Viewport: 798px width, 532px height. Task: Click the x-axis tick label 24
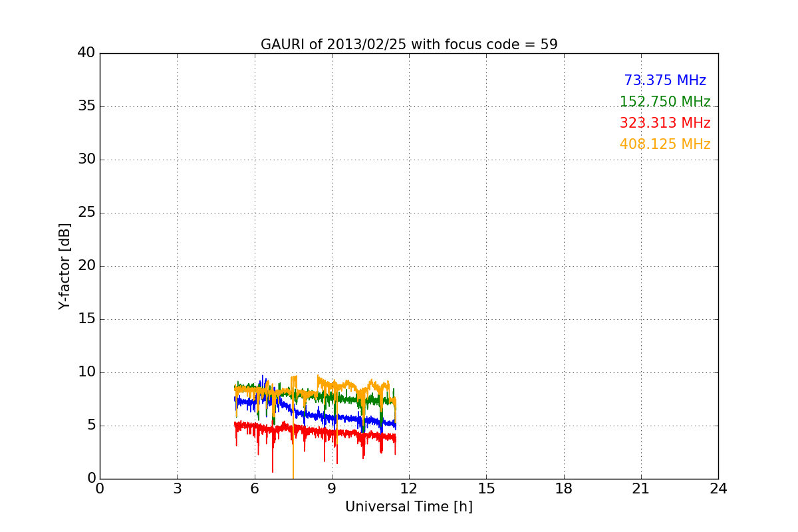(718, 489)
